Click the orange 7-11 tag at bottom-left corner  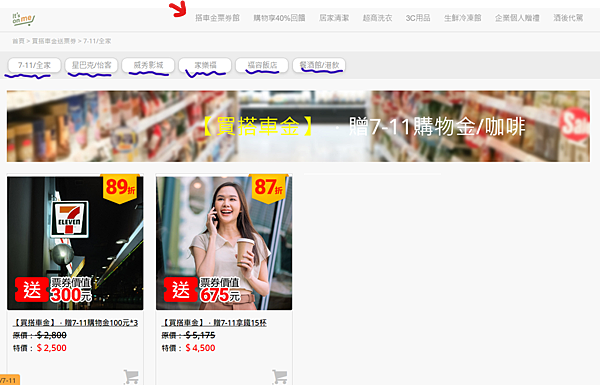[x=9, y=380]
